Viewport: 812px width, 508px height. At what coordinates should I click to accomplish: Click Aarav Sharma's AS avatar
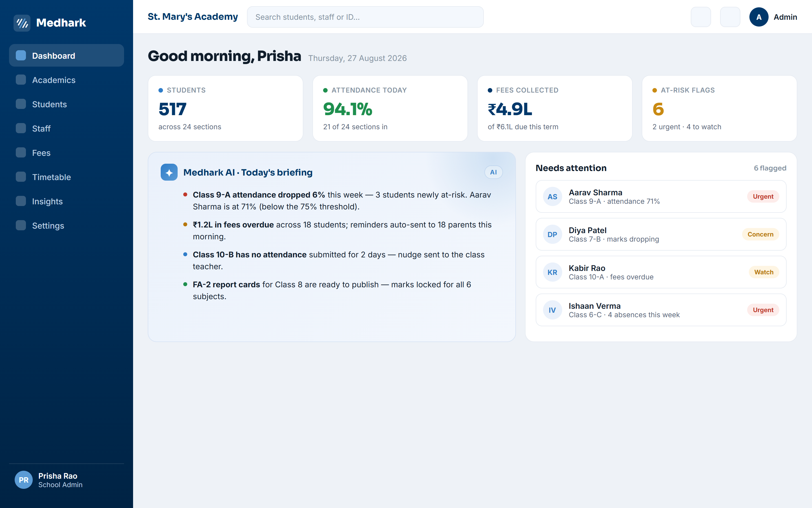pos(552,196)
